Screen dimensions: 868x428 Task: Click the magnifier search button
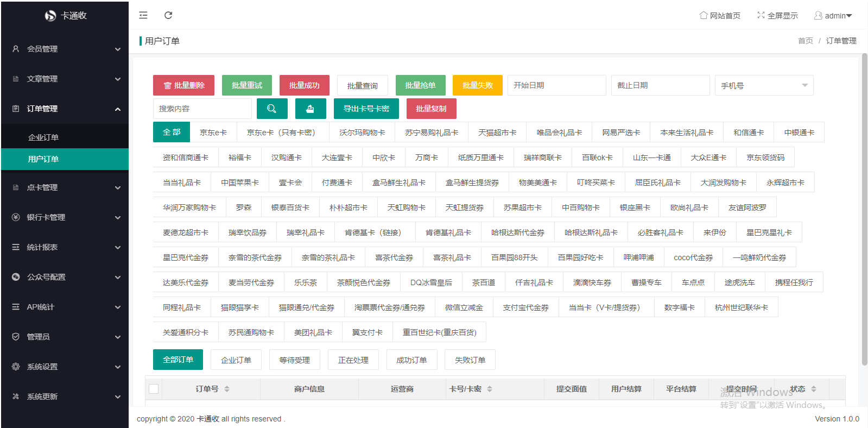(272, 109)
